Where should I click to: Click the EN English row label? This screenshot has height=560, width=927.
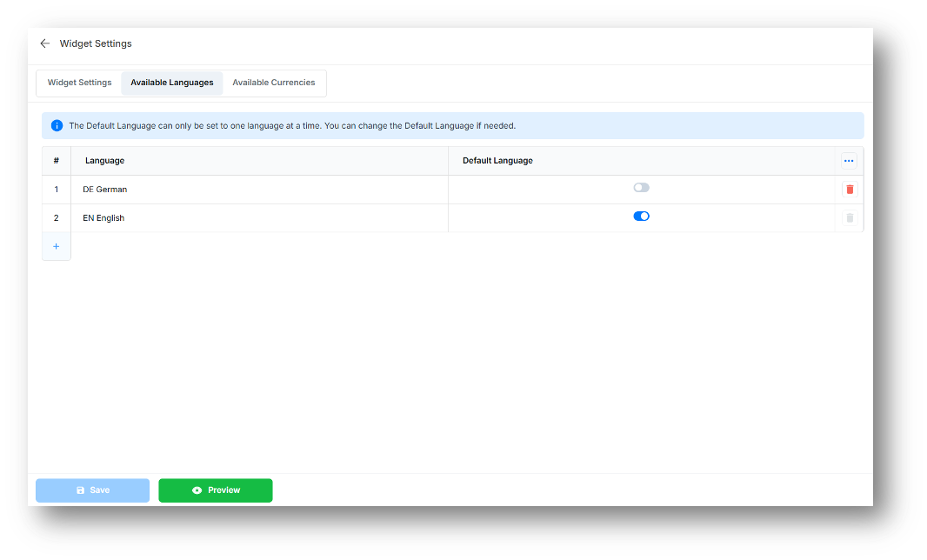click(x=103, y=217)
